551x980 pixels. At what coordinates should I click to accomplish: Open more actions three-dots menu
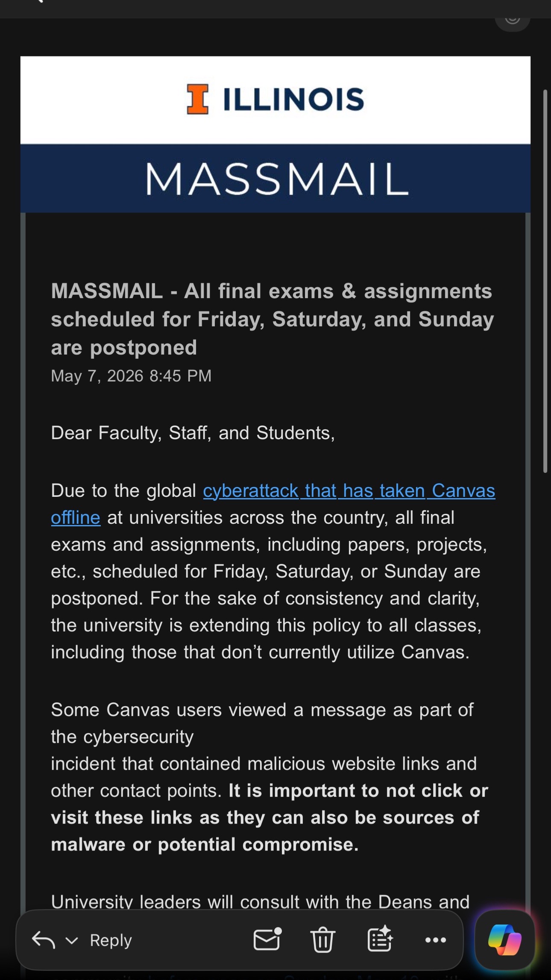436,940
